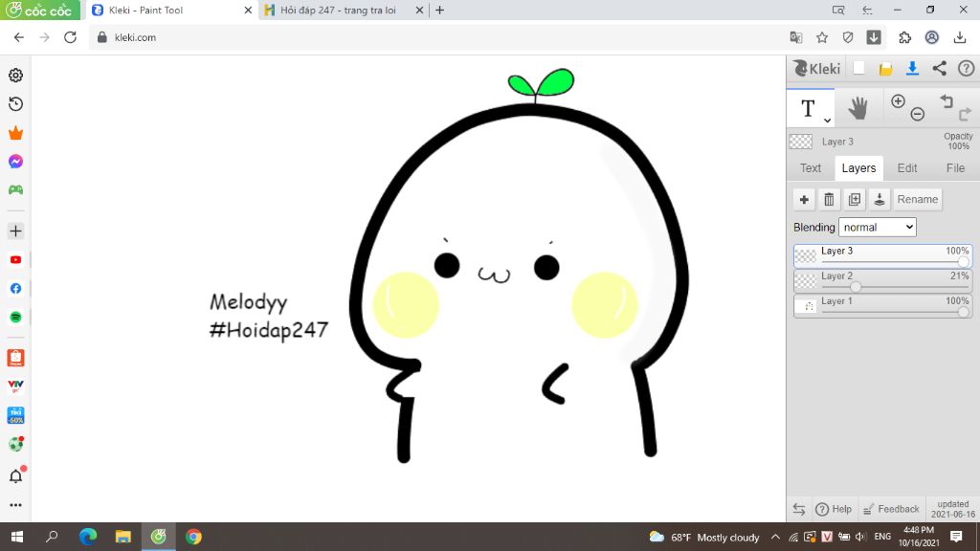Redo the undone action

[x=965, y=114]
